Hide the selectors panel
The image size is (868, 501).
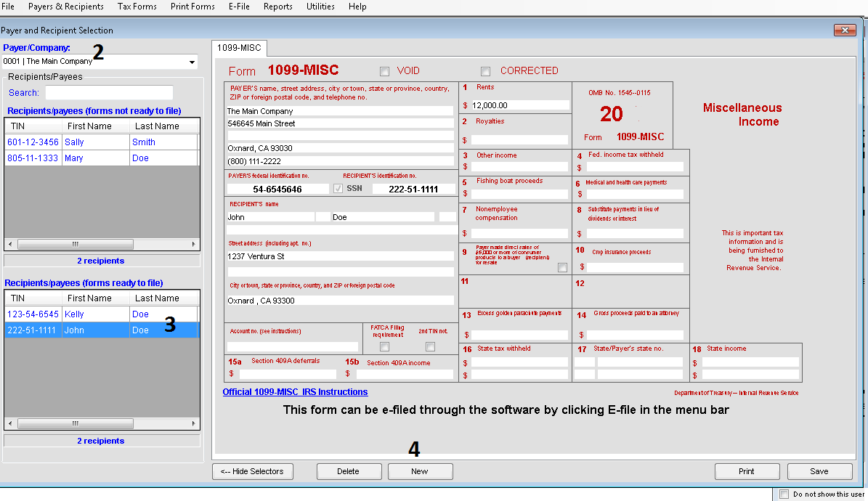pos(253,472)
